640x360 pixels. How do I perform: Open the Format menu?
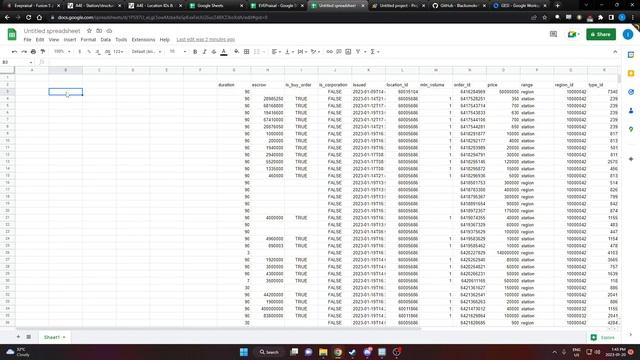click(x=88, y=40)
